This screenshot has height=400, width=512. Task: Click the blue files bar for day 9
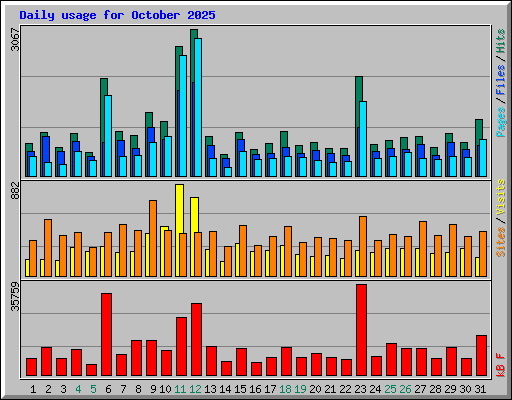pyautogui.click(x=151, y=135)
